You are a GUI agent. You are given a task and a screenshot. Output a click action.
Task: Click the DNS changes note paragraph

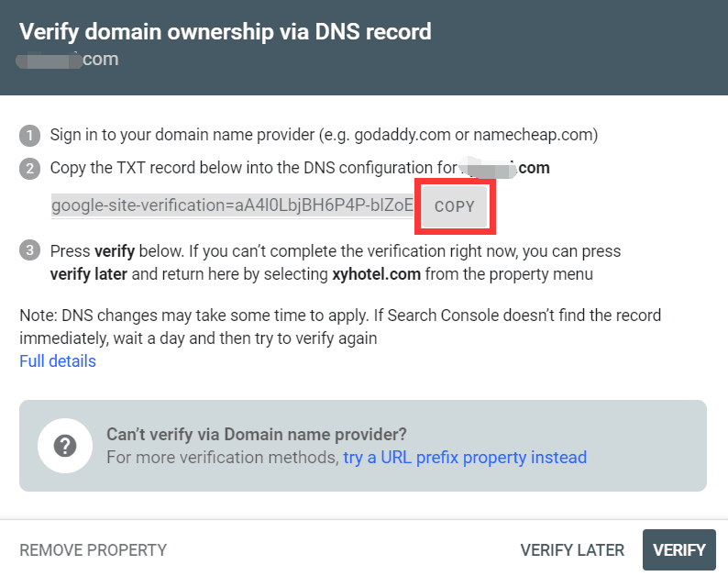[339, 327]
